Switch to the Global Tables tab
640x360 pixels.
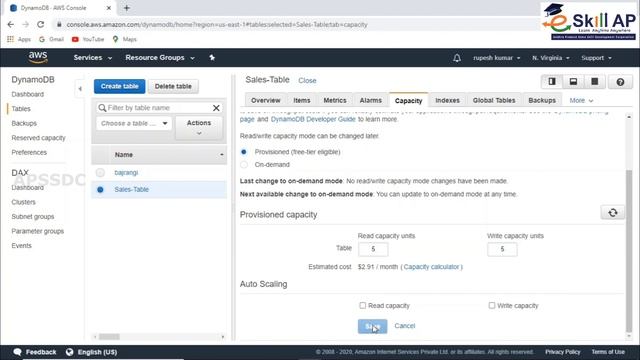[494, 100]
